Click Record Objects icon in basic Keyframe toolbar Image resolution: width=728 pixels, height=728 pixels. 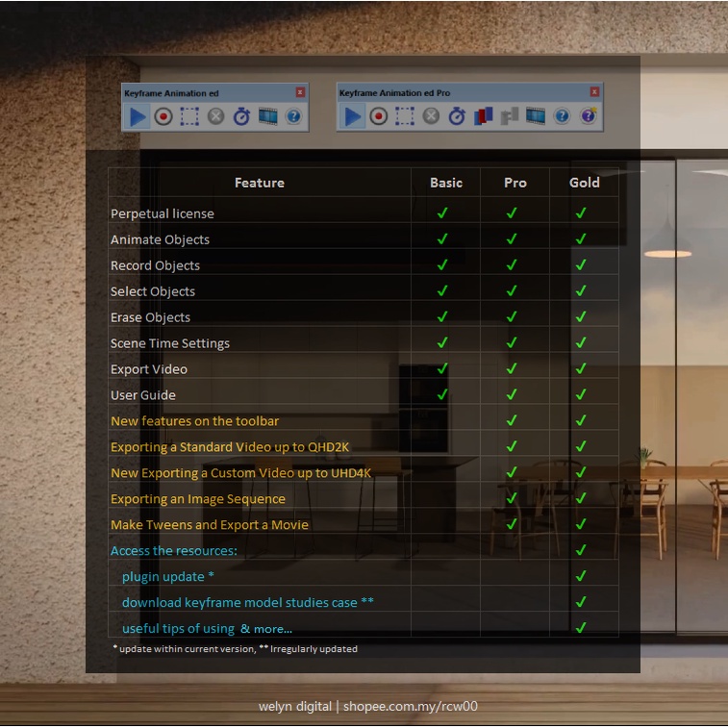pyautogui.click(x=163, y=116)
